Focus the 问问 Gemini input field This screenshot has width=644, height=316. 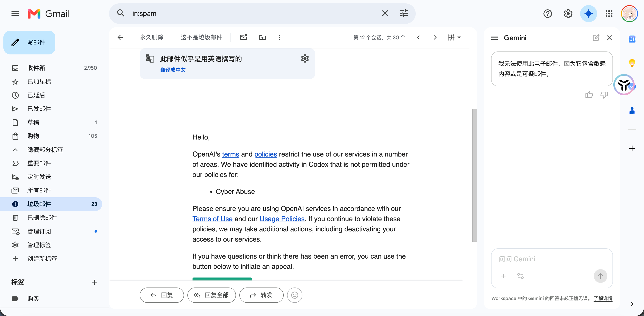coord(552,259)
